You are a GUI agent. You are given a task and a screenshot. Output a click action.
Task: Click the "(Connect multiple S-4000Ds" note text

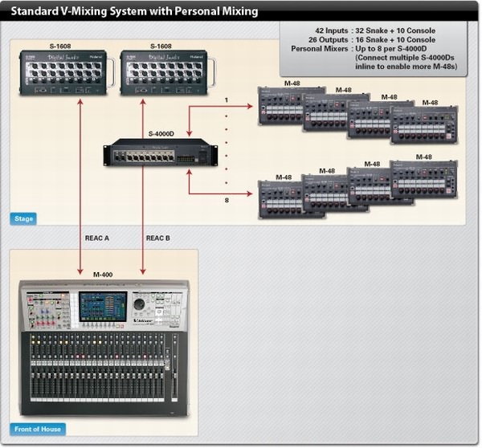pyautogui.click(x=405, y=58)
